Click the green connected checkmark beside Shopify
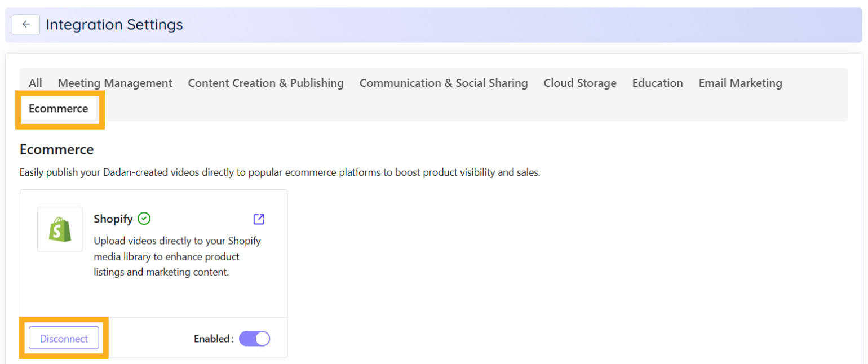868x364 pixels. point(144,219)
